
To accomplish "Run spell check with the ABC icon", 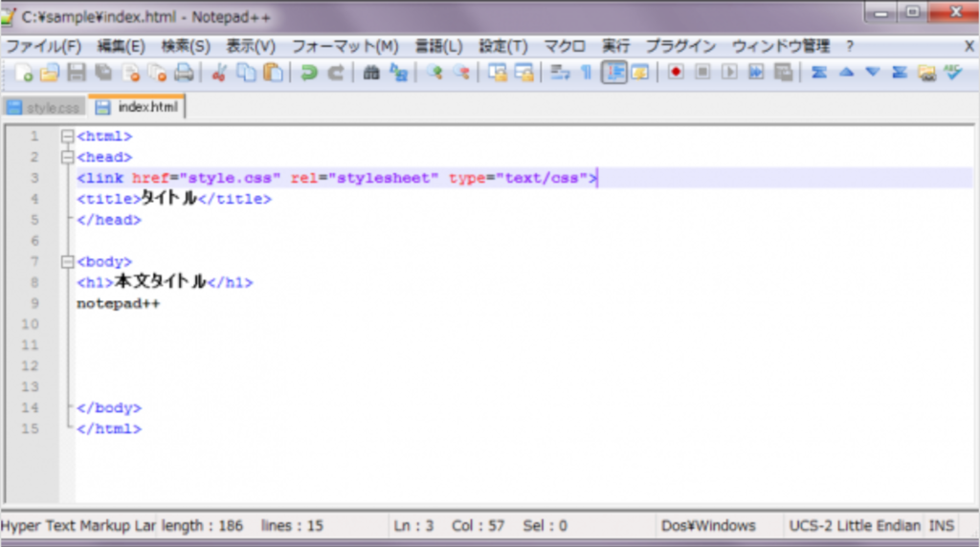I will [953, 73].
